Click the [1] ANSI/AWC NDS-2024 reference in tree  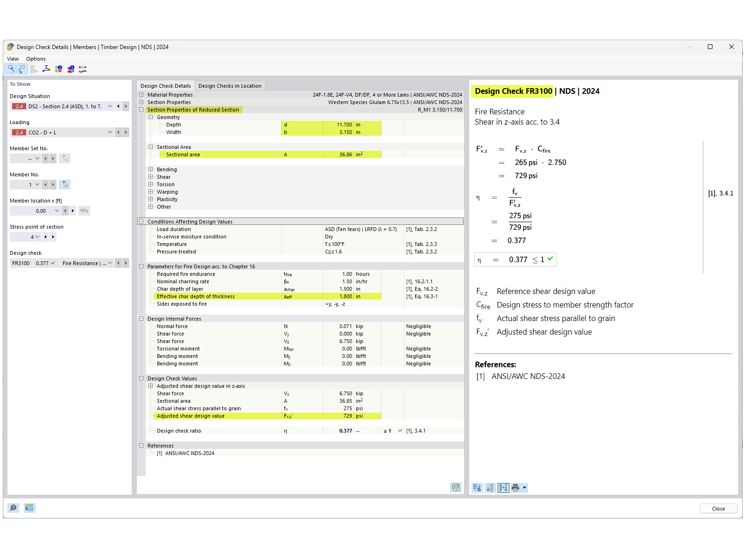click(x=185, y=453)
